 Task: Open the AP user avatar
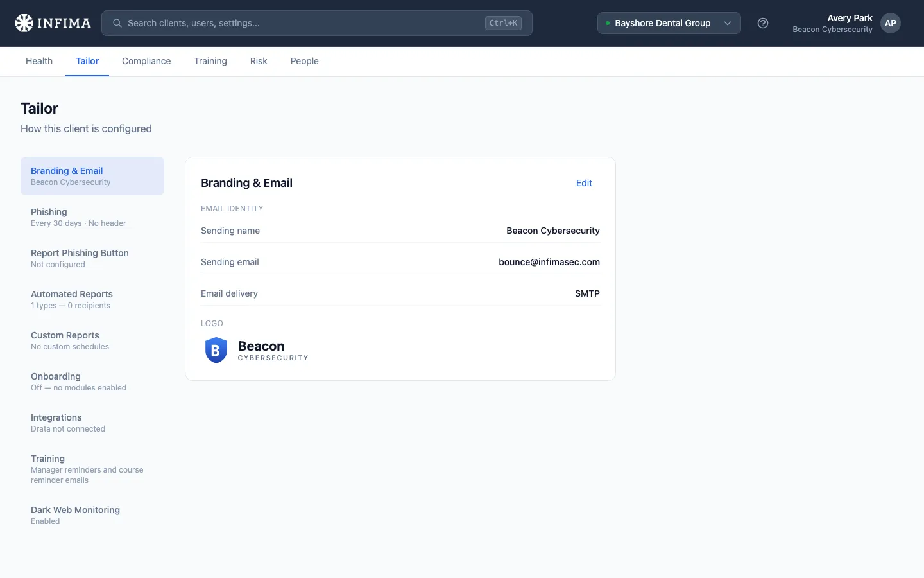coord(891,23)
